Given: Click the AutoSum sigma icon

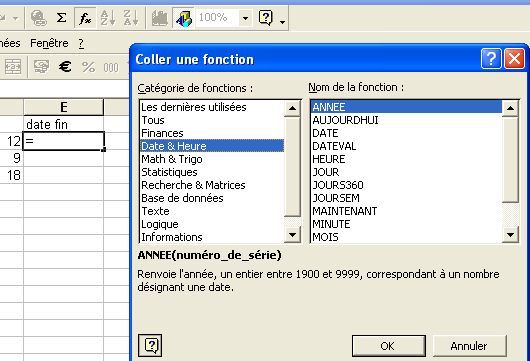Looking at the screenshot, I should point(61,18).
